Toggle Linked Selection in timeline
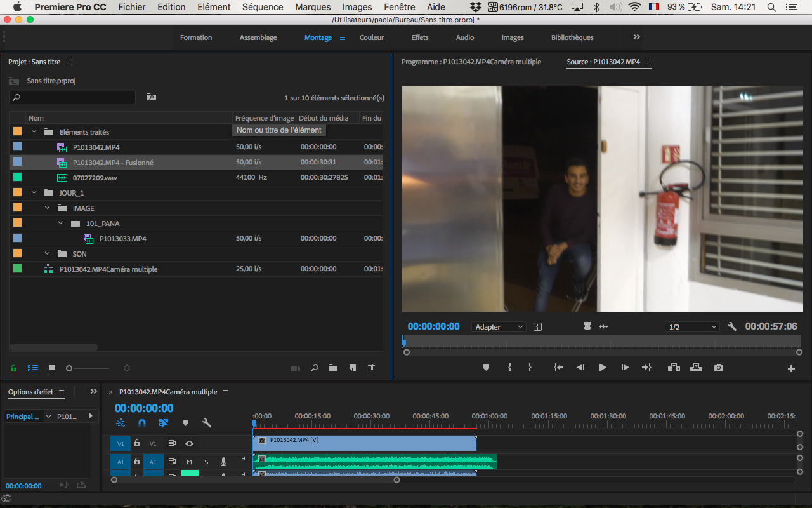Screen dimensions: 812x508 point(164,423)
